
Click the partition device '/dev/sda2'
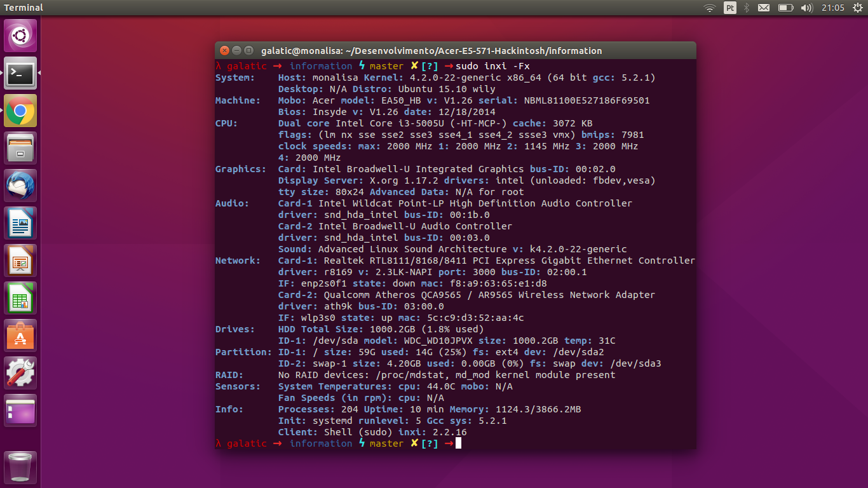click(x=578, y=352)
